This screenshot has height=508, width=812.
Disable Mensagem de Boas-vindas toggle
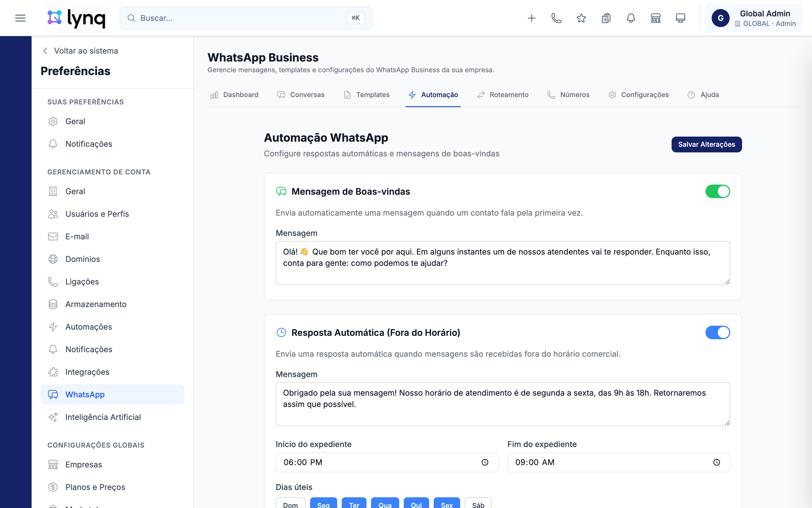coord(718,192)
